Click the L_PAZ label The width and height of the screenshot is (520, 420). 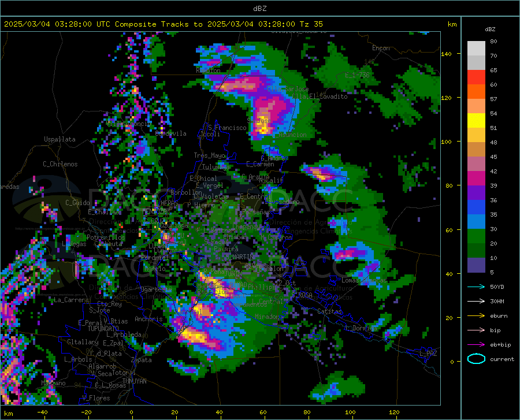click(x=428, y=354)
